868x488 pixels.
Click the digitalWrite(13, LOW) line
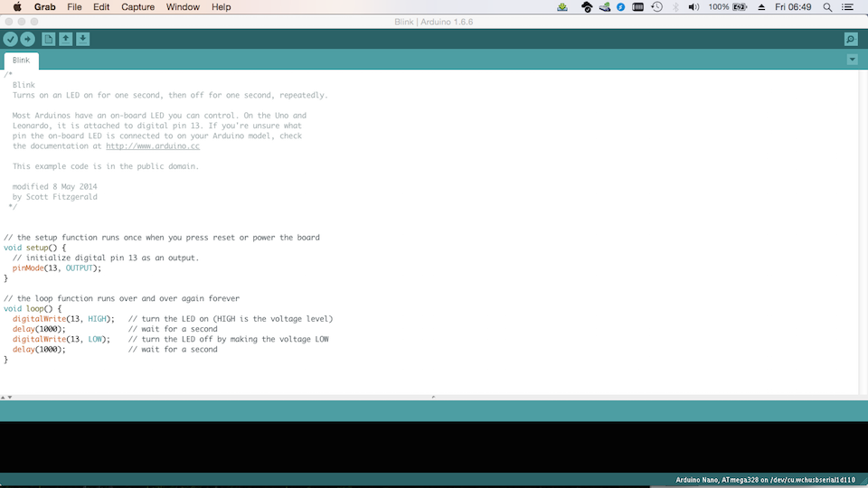(x=61, y=339)
